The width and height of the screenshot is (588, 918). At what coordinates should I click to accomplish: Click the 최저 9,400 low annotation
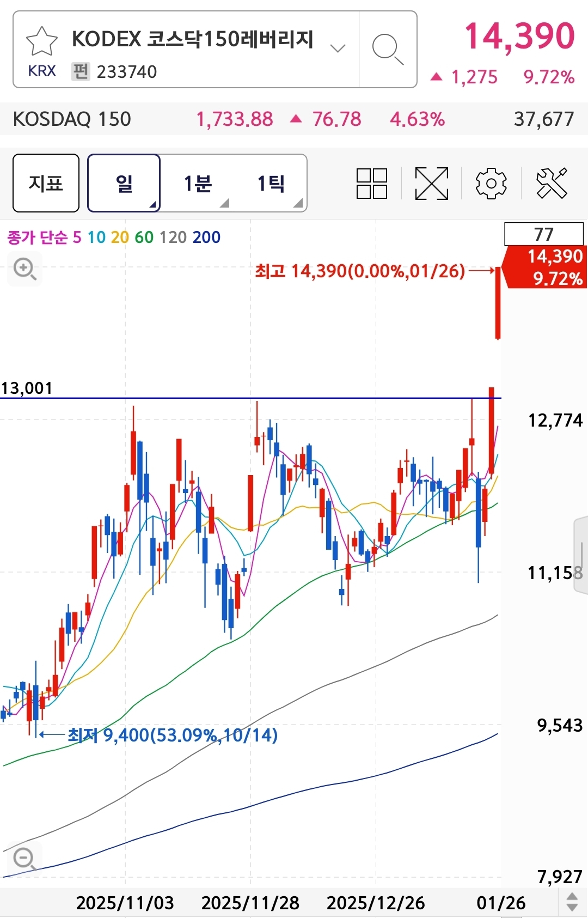(x=173, y=735)
